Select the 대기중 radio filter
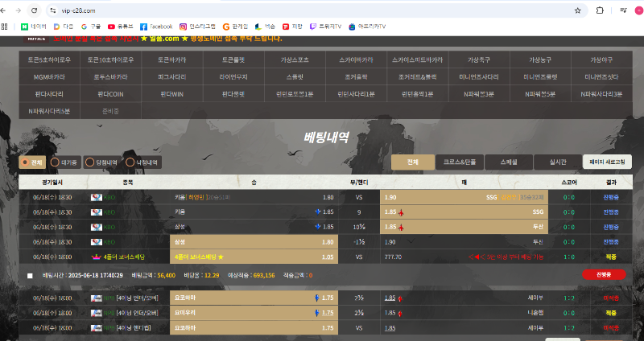The width and height of the screenshot is (644, 341). click(64, 162)
